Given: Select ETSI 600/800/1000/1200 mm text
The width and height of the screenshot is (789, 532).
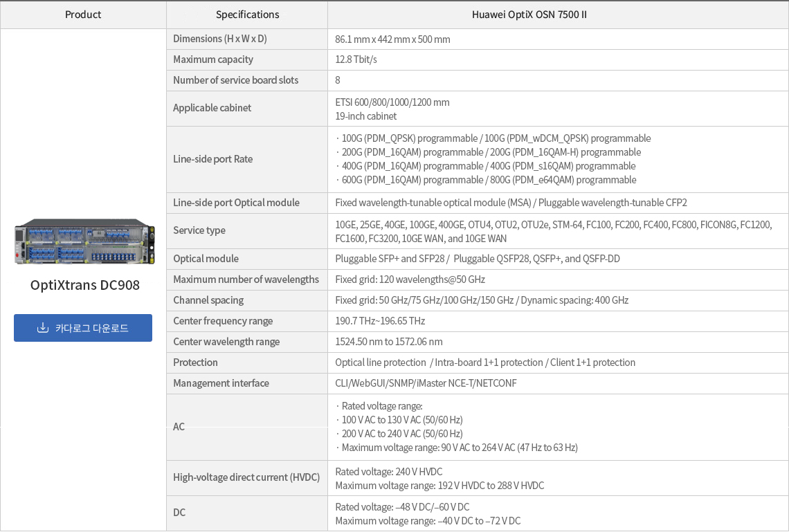Looking at the screenshot, I should click(x=392, y=102).
